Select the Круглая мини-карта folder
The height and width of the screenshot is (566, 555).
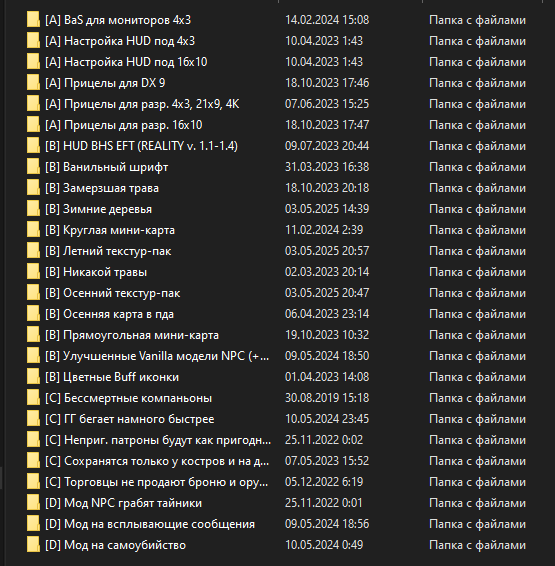[x=110, y=230]
